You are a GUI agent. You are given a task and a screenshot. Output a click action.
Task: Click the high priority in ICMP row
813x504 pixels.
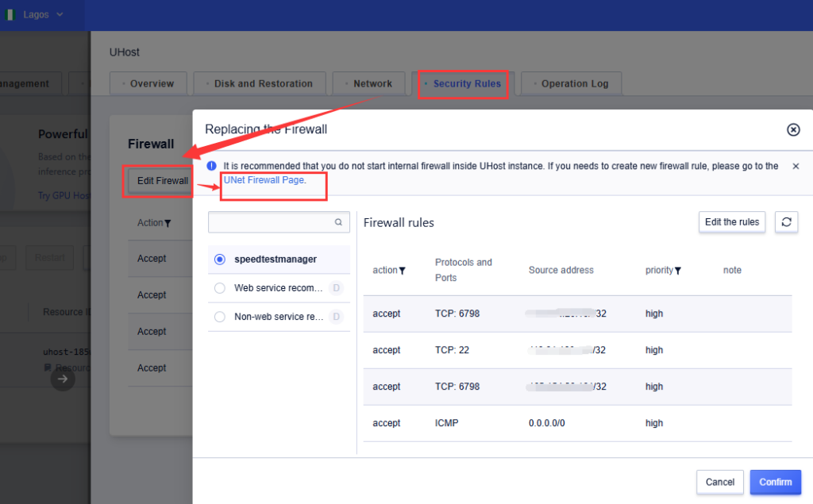coord(654,423)
